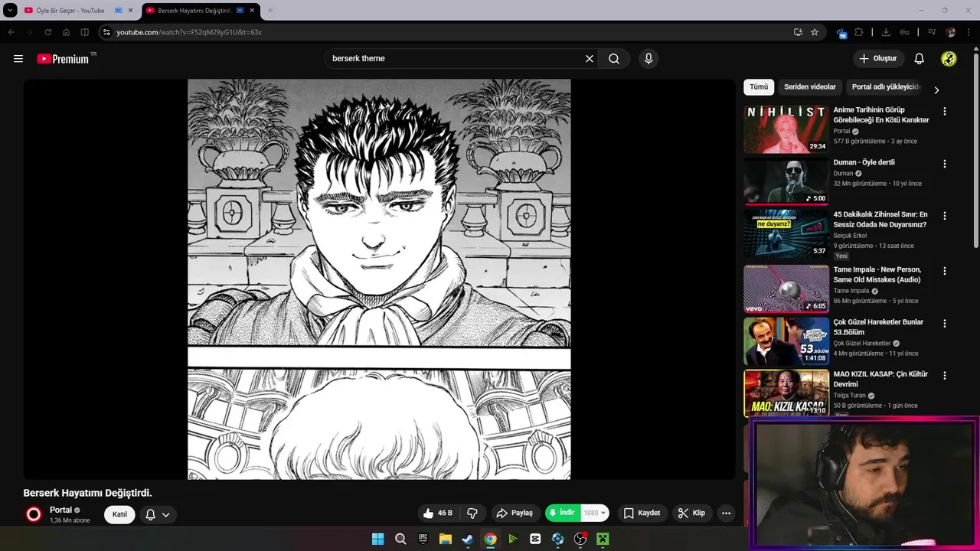Click Klip clip button
This screenshot has height=551, width=980.
691,514
